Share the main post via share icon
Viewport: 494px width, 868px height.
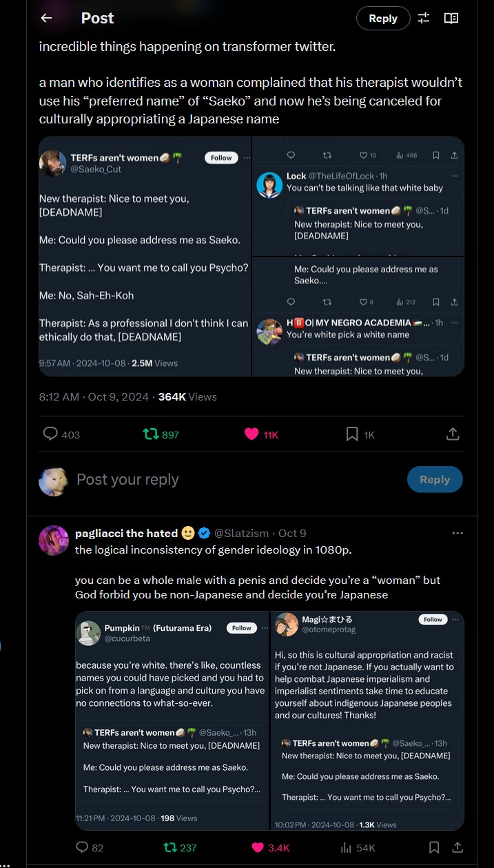tap(453, 434)
